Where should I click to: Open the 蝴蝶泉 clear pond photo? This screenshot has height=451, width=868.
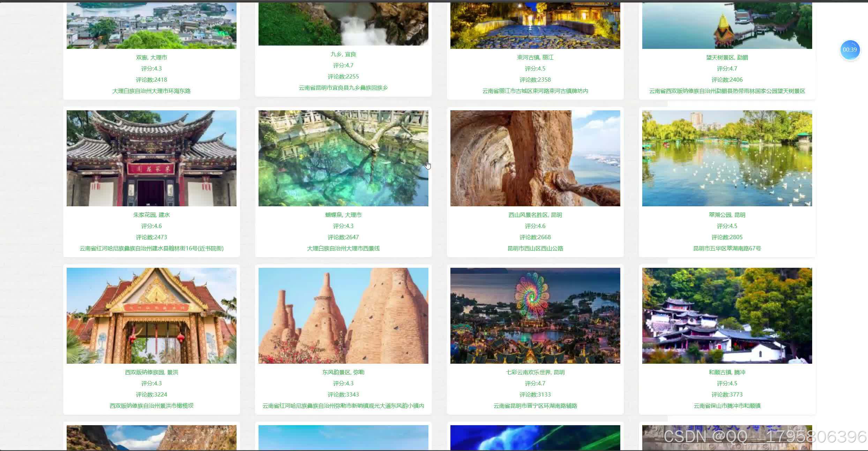coord(343,158)
